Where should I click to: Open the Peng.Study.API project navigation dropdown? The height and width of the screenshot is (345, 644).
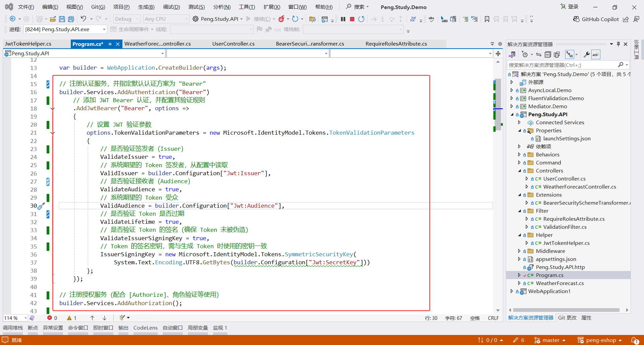(84, 54)
